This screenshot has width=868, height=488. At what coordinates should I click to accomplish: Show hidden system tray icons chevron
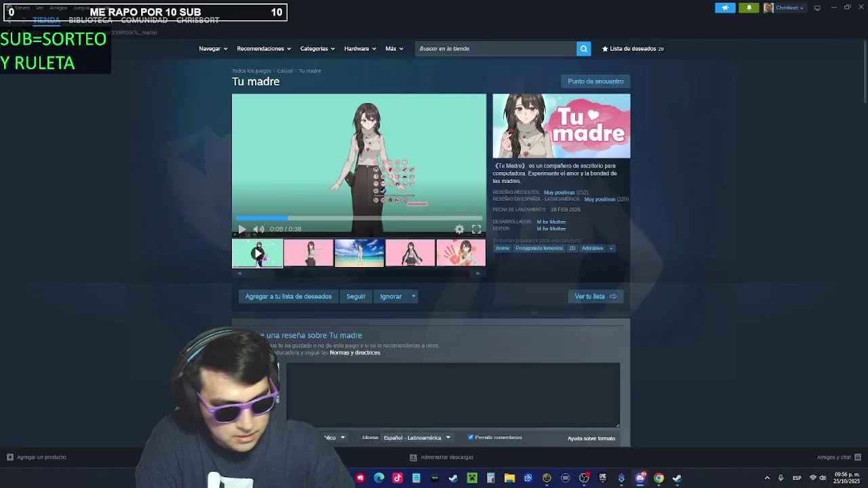coord(767,478)
